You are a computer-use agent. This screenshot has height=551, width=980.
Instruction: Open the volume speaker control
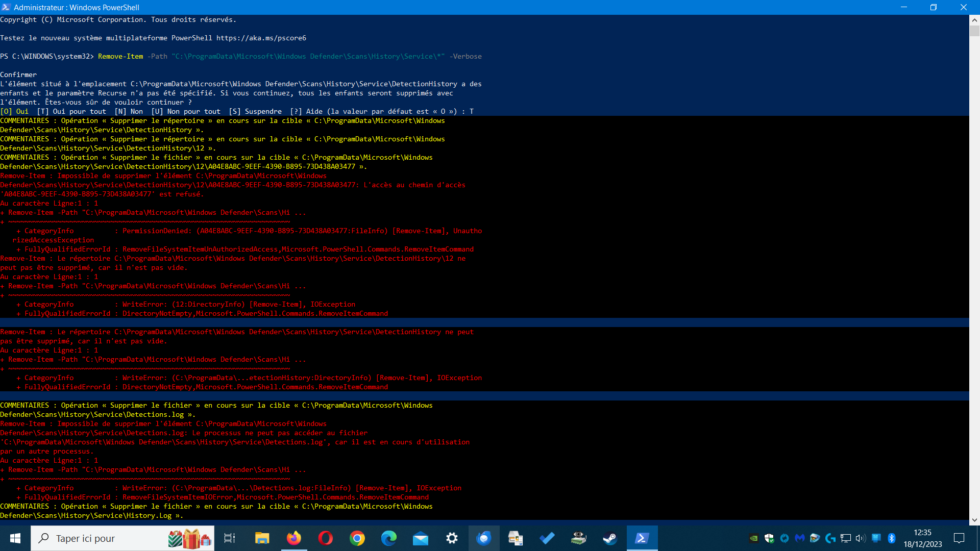point(861,538)
